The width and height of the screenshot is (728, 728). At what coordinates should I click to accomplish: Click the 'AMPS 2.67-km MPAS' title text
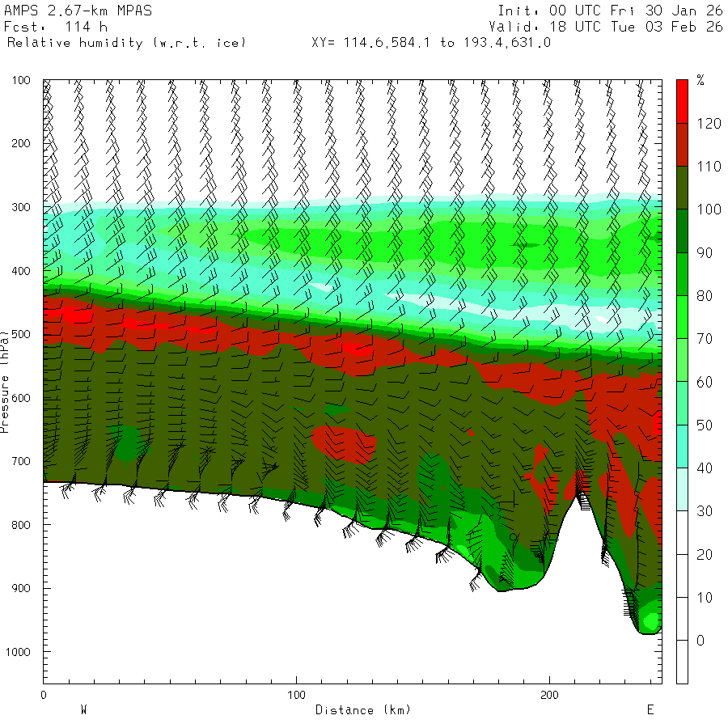(78, 11)
